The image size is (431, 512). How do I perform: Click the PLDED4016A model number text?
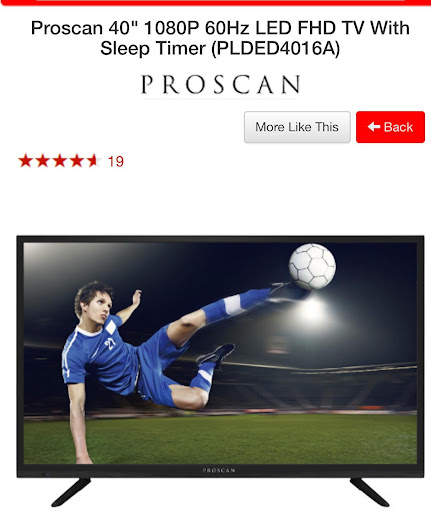tap(276, 48)
